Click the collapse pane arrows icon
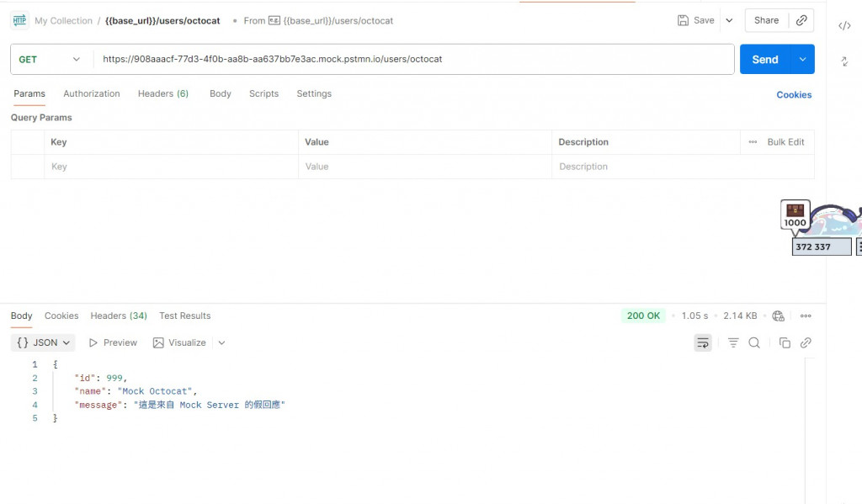862x504 pixels. click(844, 61)
